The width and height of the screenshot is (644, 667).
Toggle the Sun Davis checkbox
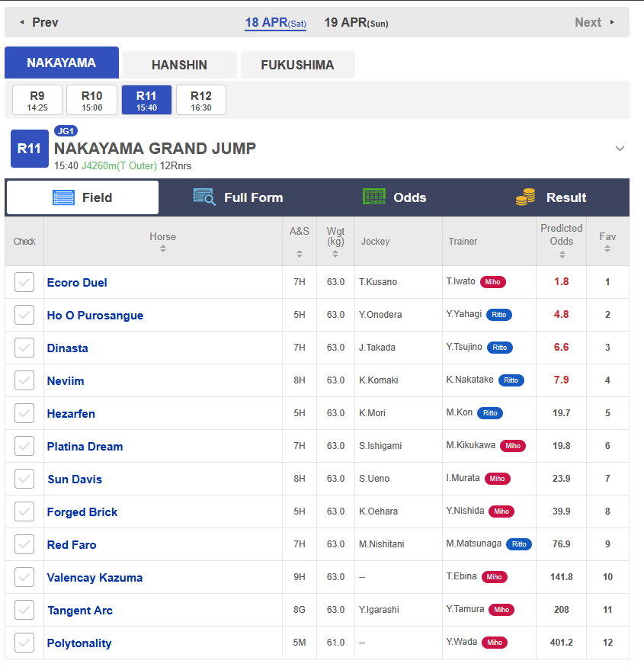tap(24, 479)
